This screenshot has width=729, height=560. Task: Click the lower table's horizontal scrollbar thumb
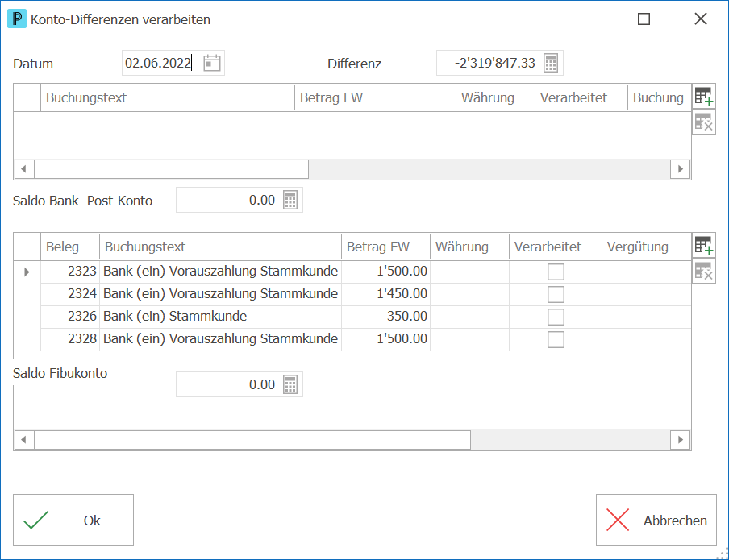pos(252,440)
